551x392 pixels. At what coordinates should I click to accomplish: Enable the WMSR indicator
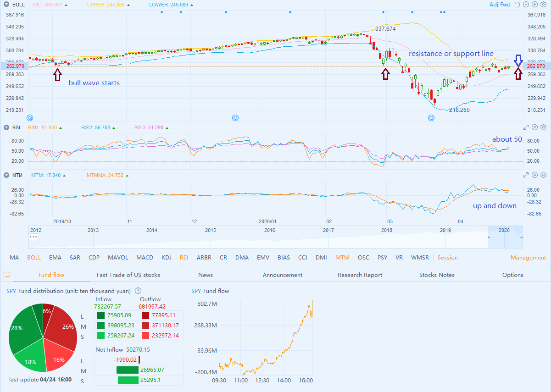[x=420, y=258]
